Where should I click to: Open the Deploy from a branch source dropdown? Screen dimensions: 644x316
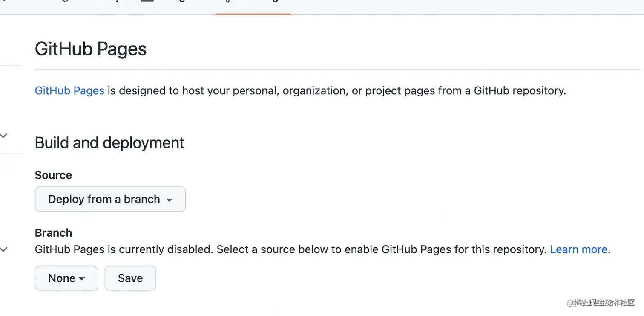pyautogui.click(x=110, y=199)
